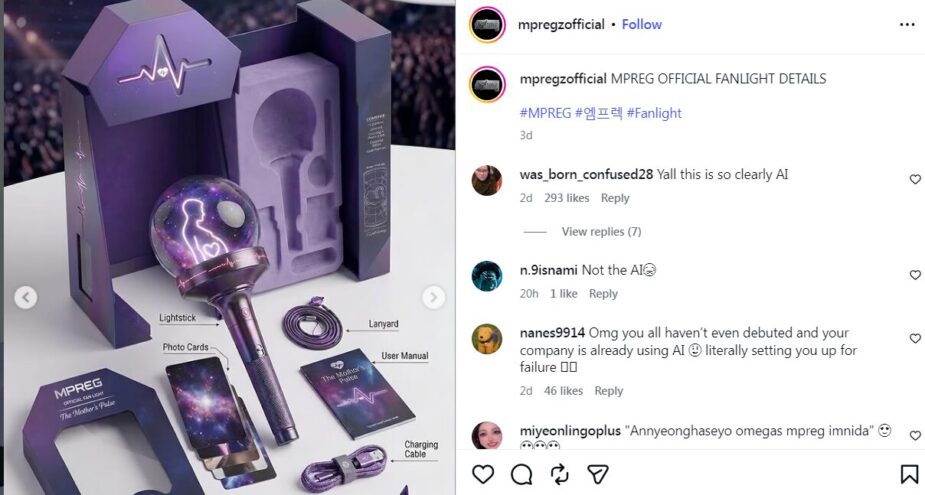Share the post via paper plane icon
The height and width of the screenshot is (495, 925).
[598, 474]
